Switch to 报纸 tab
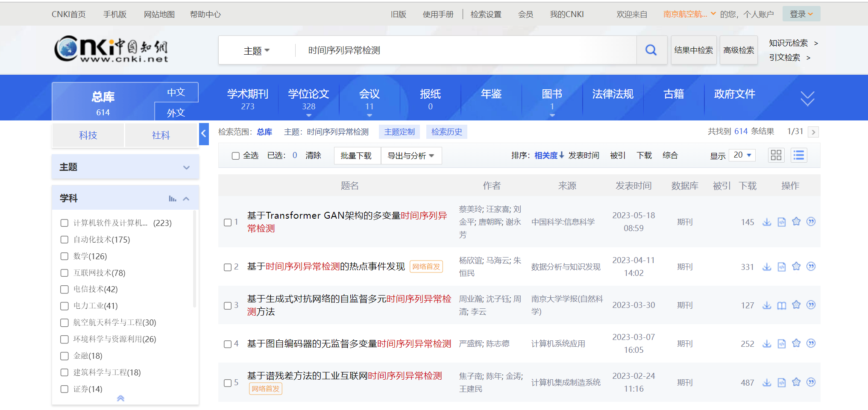 tap(430, 99)
